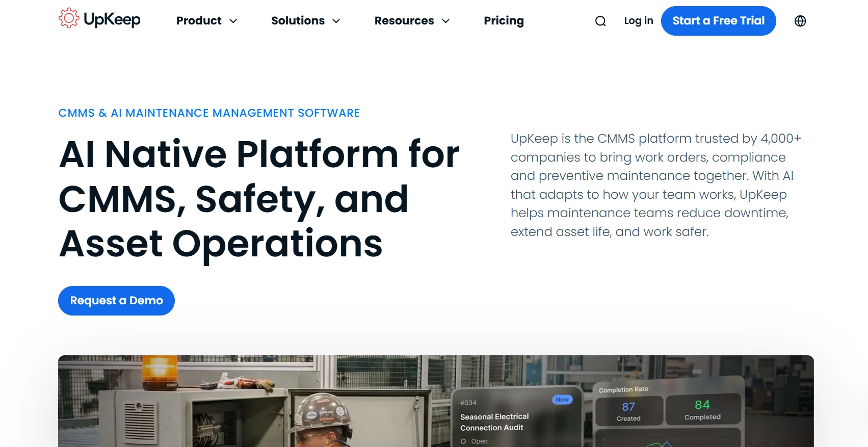Expand the Resources dropdown arrow
Screen dimensions: 868x447
446,21
